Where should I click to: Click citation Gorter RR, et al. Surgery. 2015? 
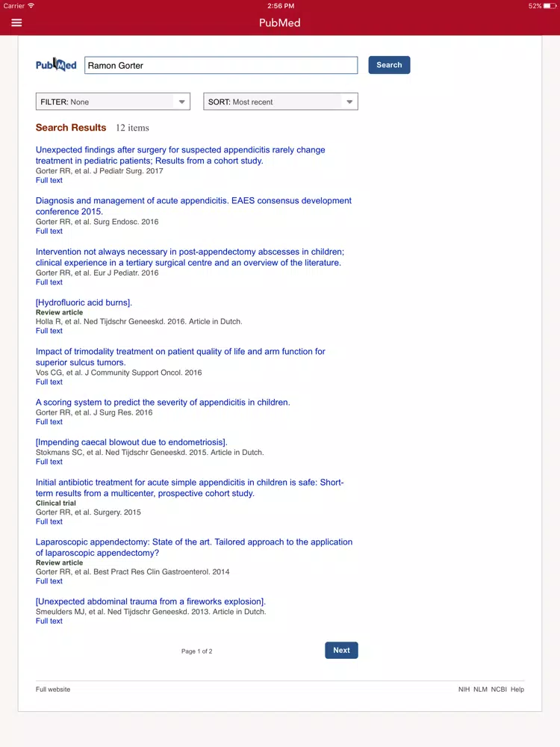coord(88,512)
